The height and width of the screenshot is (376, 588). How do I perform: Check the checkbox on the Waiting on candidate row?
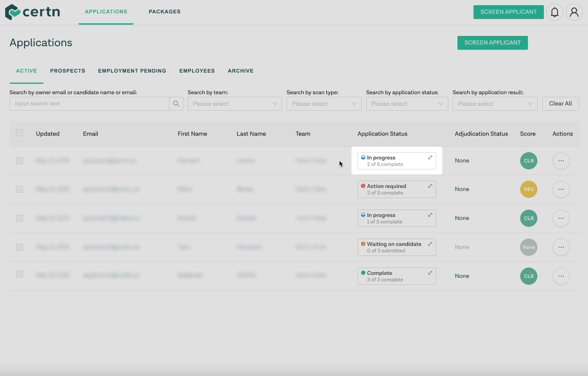coord(19,247)
